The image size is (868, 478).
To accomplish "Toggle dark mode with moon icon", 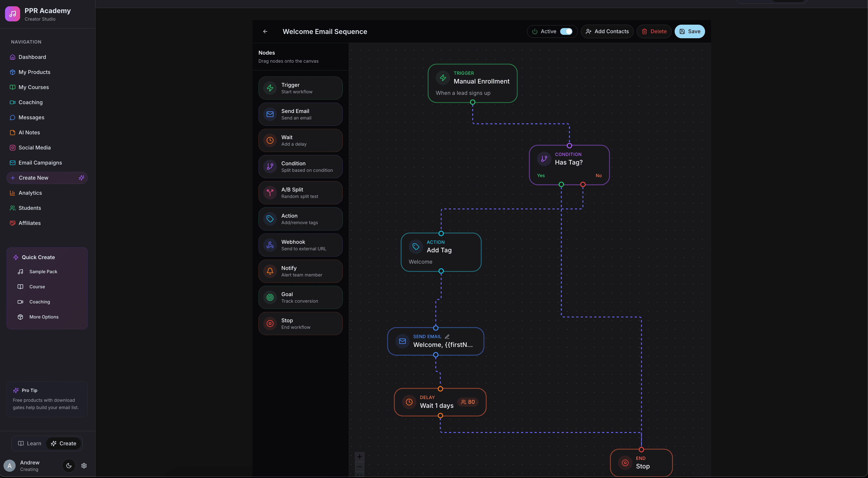I will [x=69, y=465].
